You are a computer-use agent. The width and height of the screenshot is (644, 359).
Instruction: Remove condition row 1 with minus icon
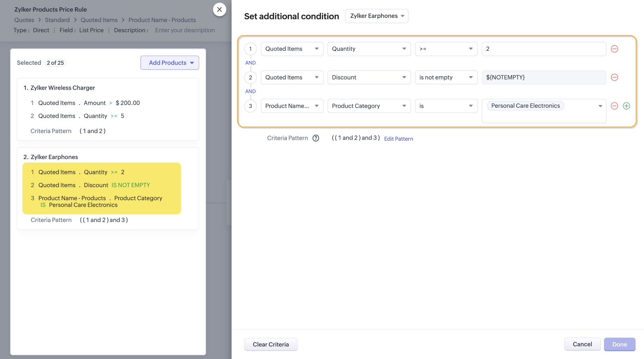pyautogui.click(x=614, y=49)
